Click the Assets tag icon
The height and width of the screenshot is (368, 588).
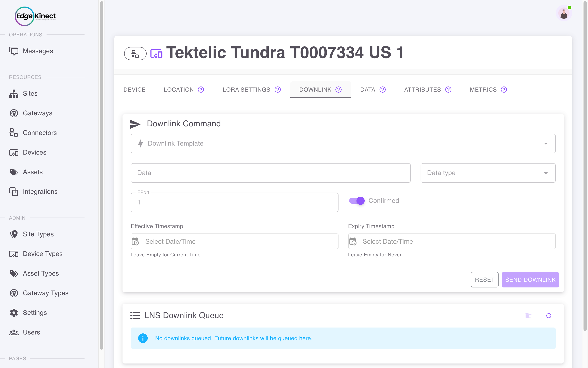[x=14, y=172]
